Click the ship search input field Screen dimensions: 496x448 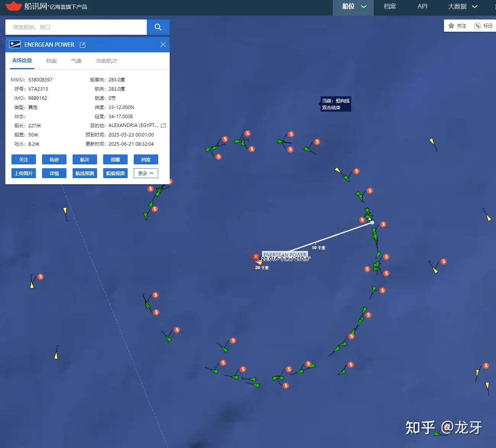point(76,27)
